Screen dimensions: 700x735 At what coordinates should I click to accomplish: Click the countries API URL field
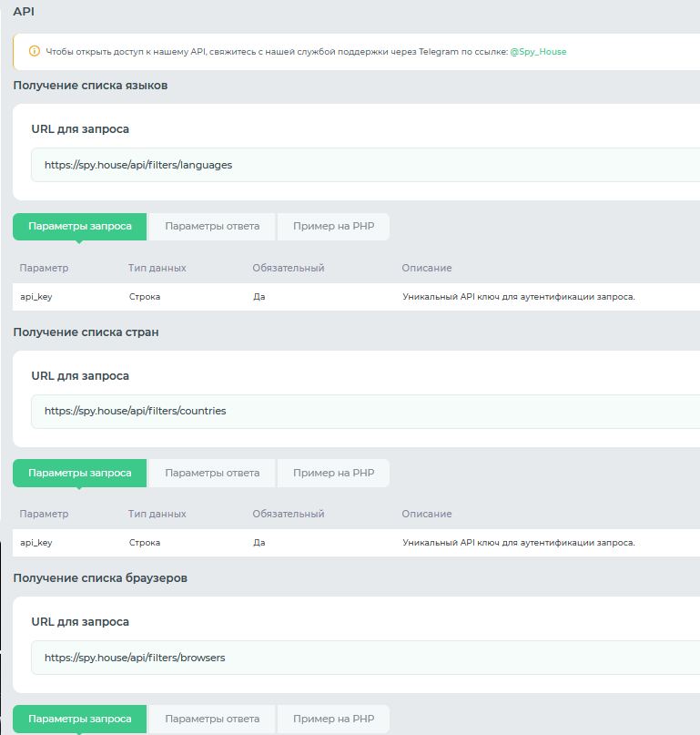coord(364,411)
